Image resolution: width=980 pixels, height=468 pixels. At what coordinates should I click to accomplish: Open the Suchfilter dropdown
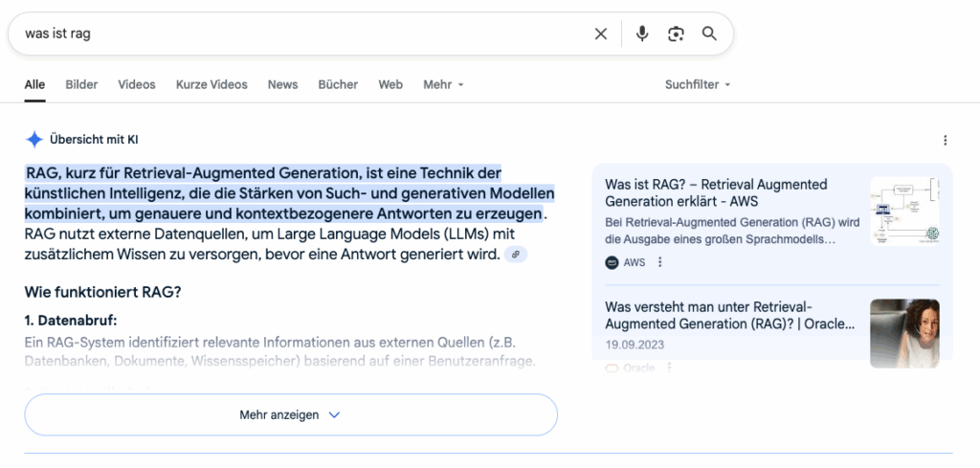(x=698, y=84)
